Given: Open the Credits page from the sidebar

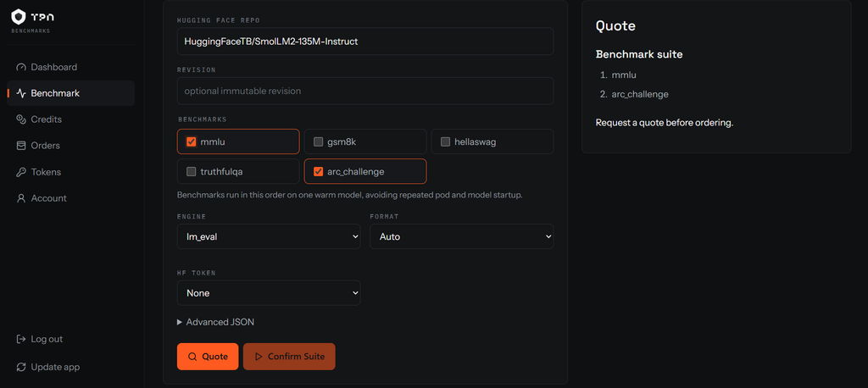Looking at the screenshot, I should pyautogui.click(x=71, y=119).
